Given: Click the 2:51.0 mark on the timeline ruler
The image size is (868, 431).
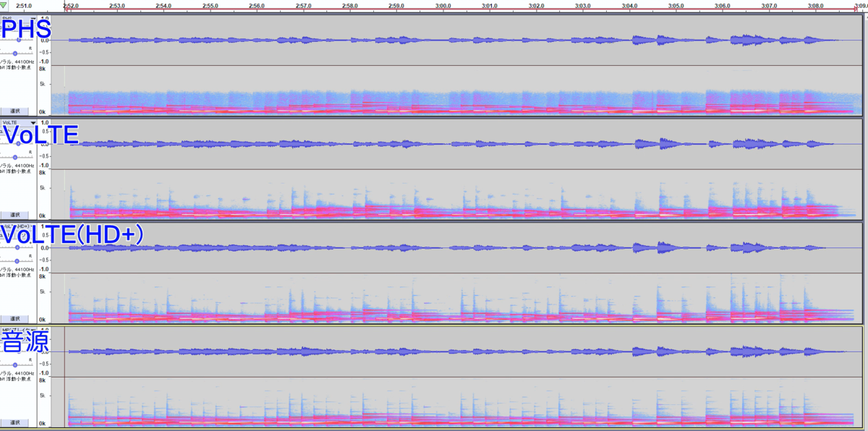Looking at the screenshot, I should tap(24, 6).
